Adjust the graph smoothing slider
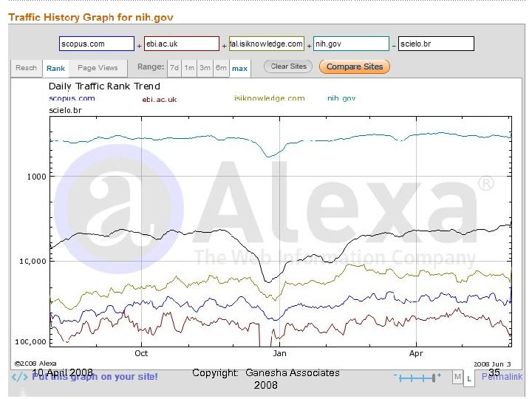Image resolution: width=532 pixels, height=399 pixels. (x=417, y=378)
